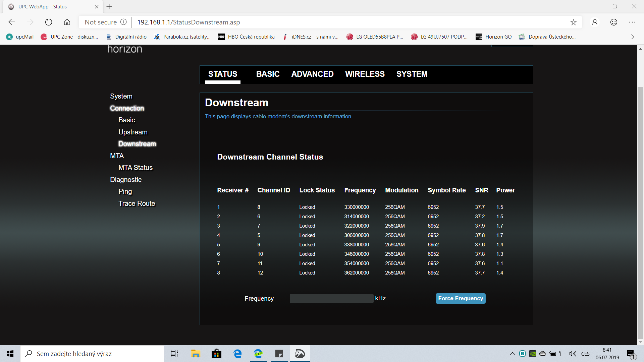Switch to the WIRELESS tab
Viewport: 644px width, 362px height.
(365, 74)
